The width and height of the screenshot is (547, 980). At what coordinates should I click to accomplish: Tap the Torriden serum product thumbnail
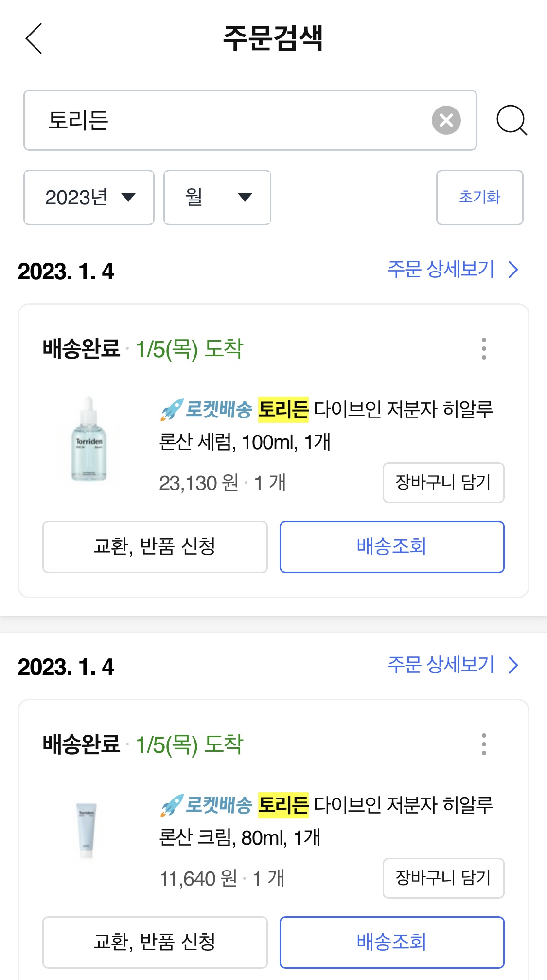pyautogui.click(x=89, y=439)
